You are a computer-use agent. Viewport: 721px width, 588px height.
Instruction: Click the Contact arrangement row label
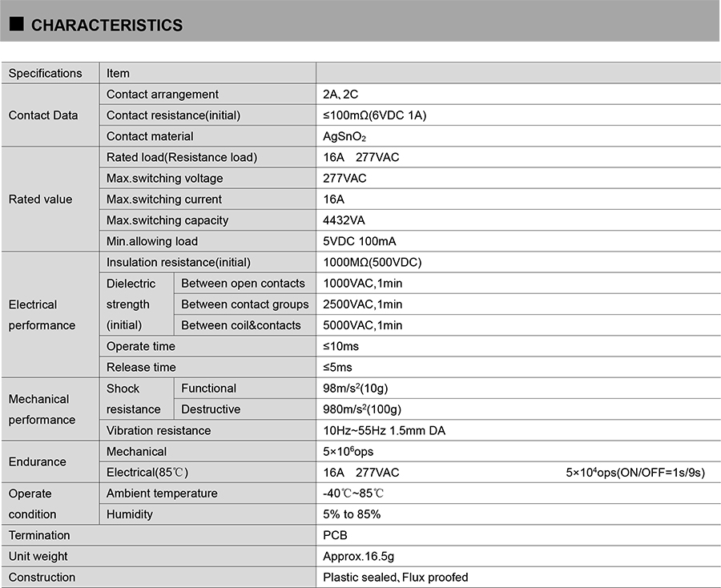163,95
